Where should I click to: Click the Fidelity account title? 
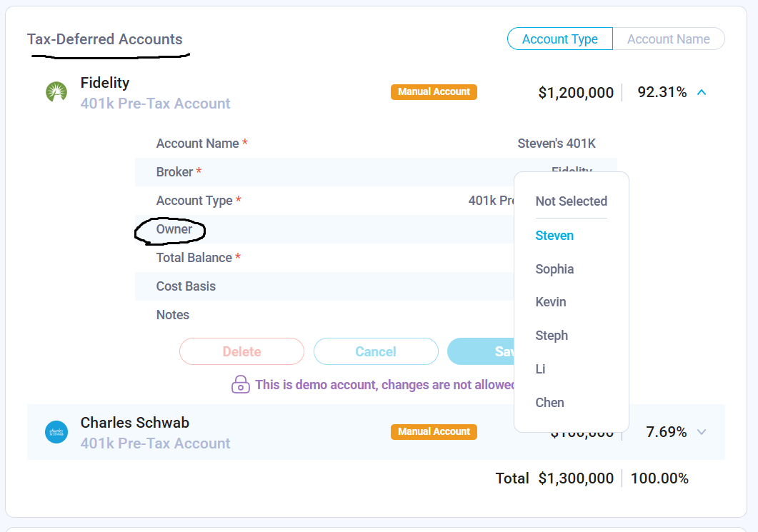click(105, 83)
